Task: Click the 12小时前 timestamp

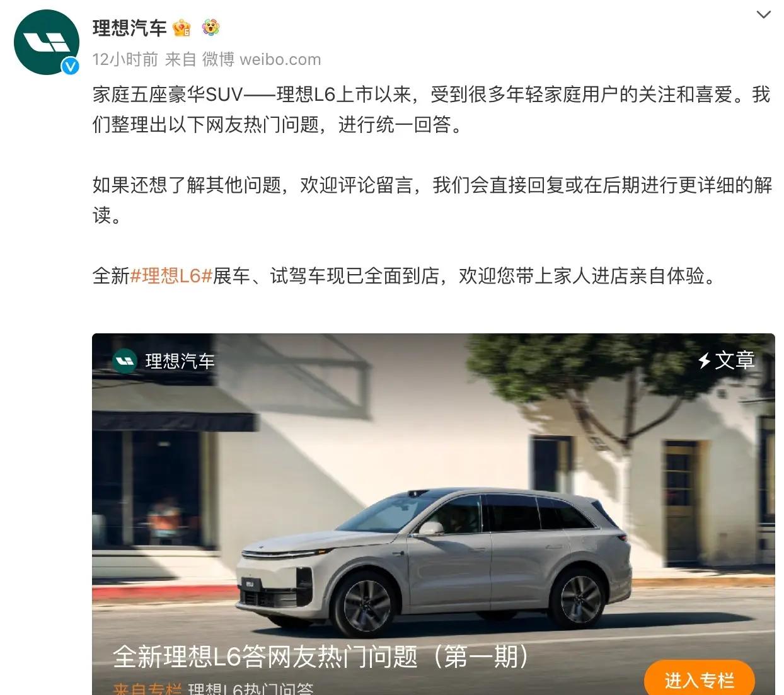Action: [x=125, y=59]
